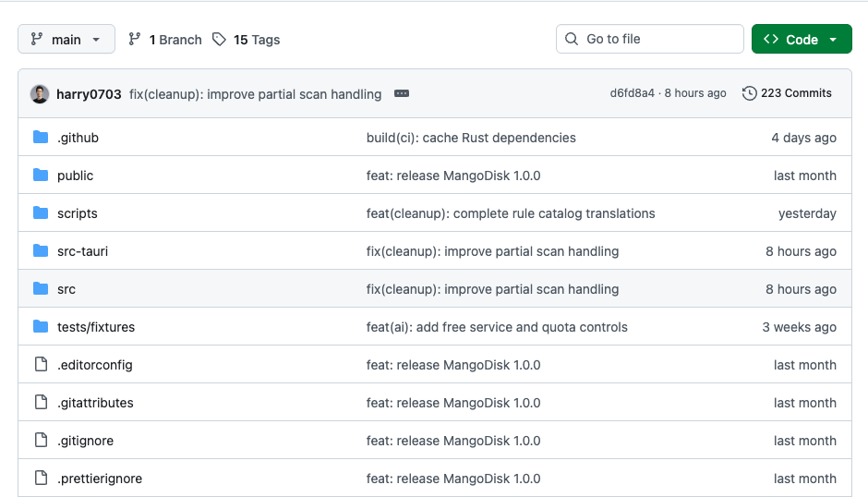Click '8 hours ago' in src-tauri row
Viewport: 868px width, 497px height.
coord(801,251)
